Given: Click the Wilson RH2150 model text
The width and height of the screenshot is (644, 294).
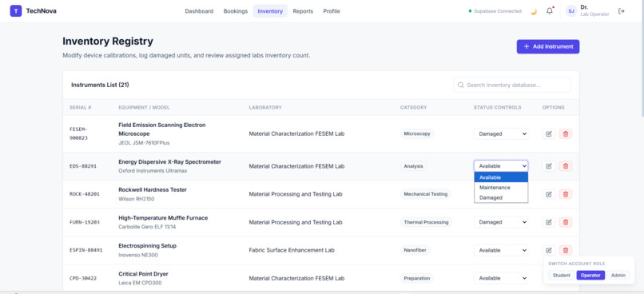Looking at the screenshot, I should coord(137,199).
